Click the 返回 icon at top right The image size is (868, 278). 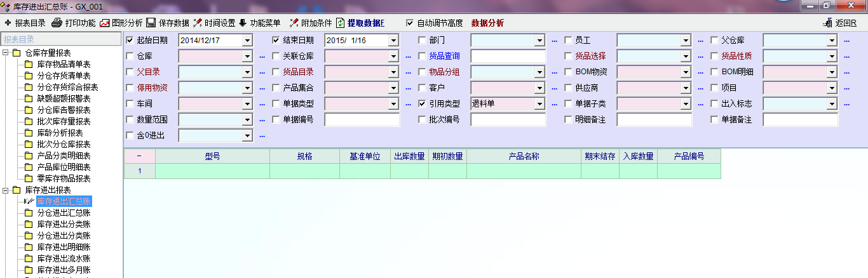827,23
